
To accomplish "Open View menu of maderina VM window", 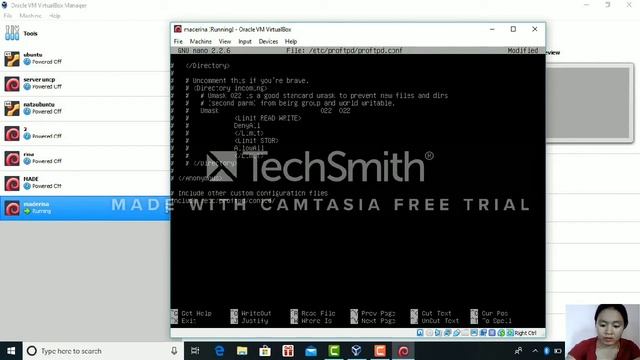I will coord(225,42).
